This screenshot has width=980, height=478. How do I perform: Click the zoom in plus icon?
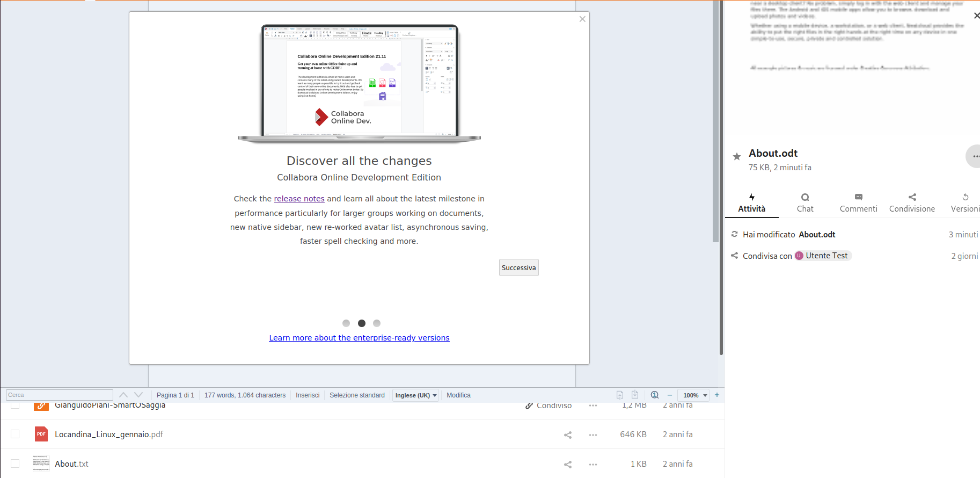(x=717, y=395)
